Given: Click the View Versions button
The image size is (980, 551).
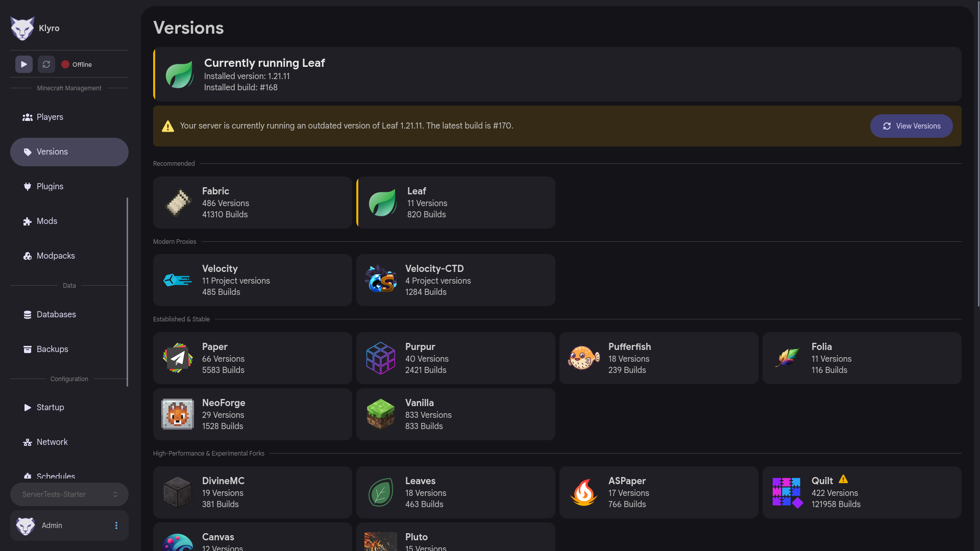Looking at the screenshot, I should (911, 126).
